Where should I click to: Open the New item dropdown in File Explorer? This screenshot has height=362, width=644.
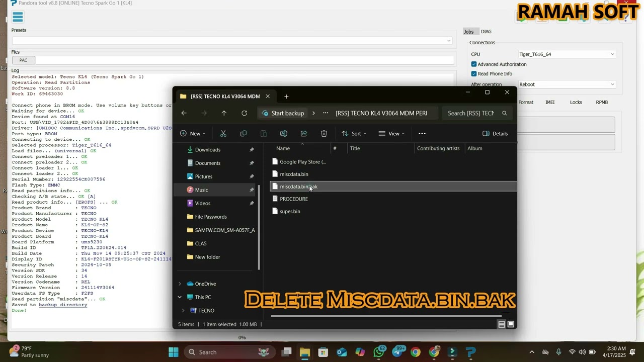pyautogui.click(x=193, y=134)
